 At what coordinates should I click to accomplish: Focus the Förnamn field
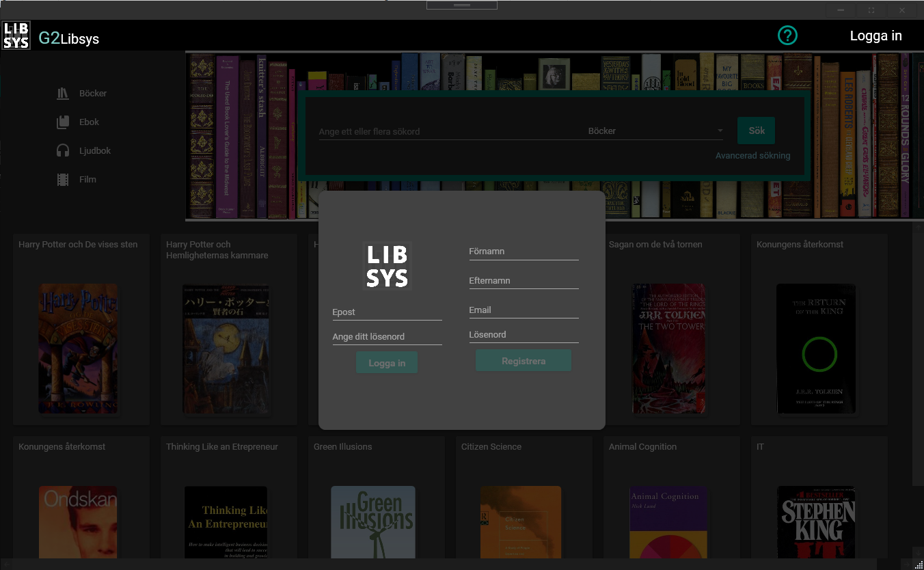[524, 252]
